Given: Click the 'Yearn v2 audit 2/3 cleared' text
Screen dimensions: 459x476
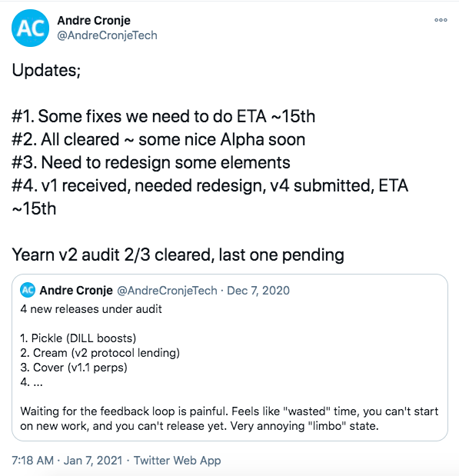Looking at the screenshot, I should [178, 255].
